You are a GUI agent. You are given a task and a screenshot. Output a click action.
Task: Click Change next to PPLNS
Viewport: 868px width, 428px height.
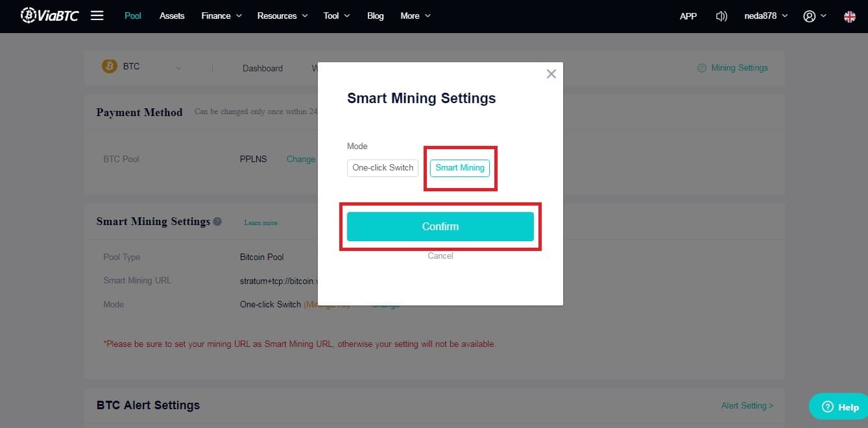(301, 159)
